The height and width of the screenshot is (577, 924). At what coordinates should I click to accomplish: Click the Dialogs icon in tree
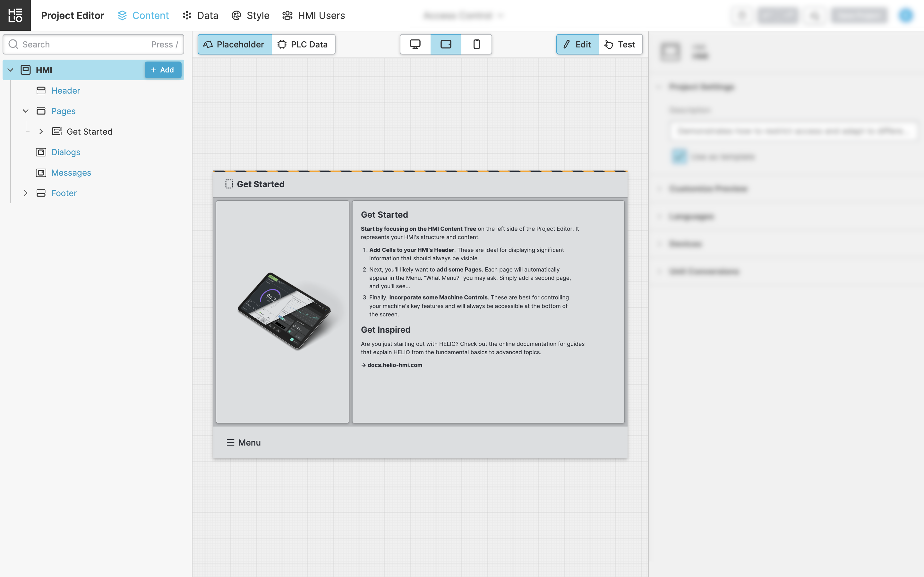point(41,152)
